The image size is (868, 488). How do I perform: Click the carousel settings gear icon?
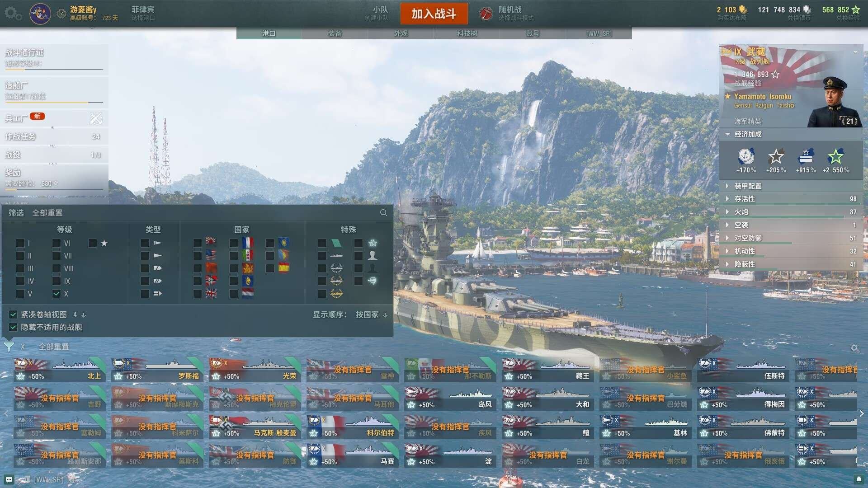click(854, 348)
